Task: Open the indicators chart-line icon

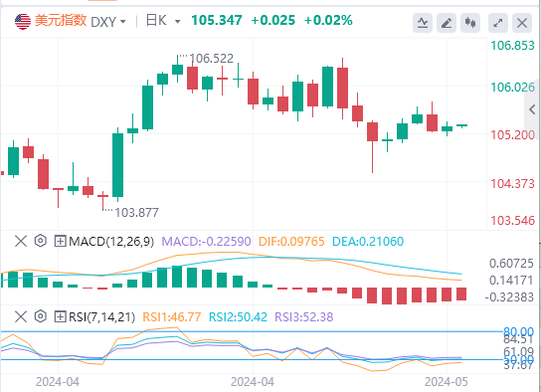Action: pos(423,23)
